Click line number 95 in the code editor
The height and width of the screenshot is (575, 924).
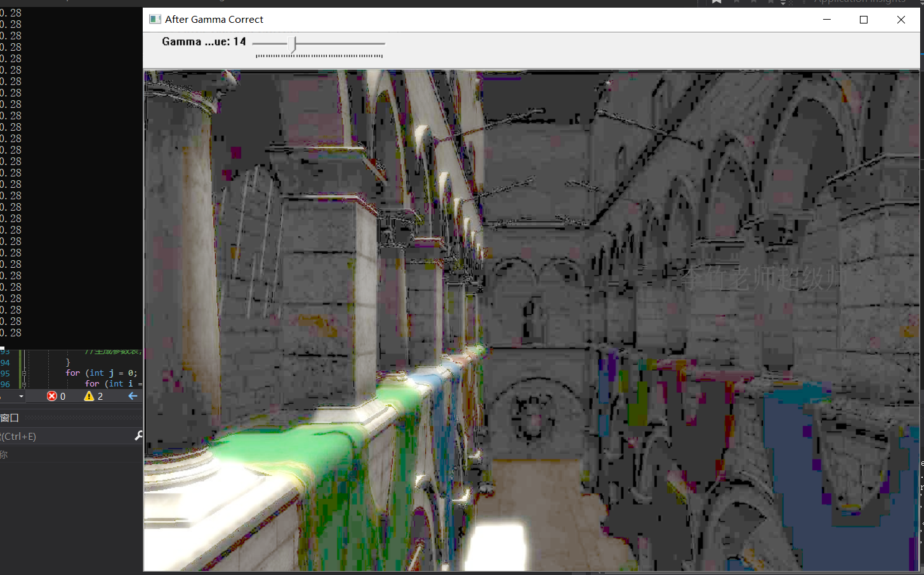point(5,373)
